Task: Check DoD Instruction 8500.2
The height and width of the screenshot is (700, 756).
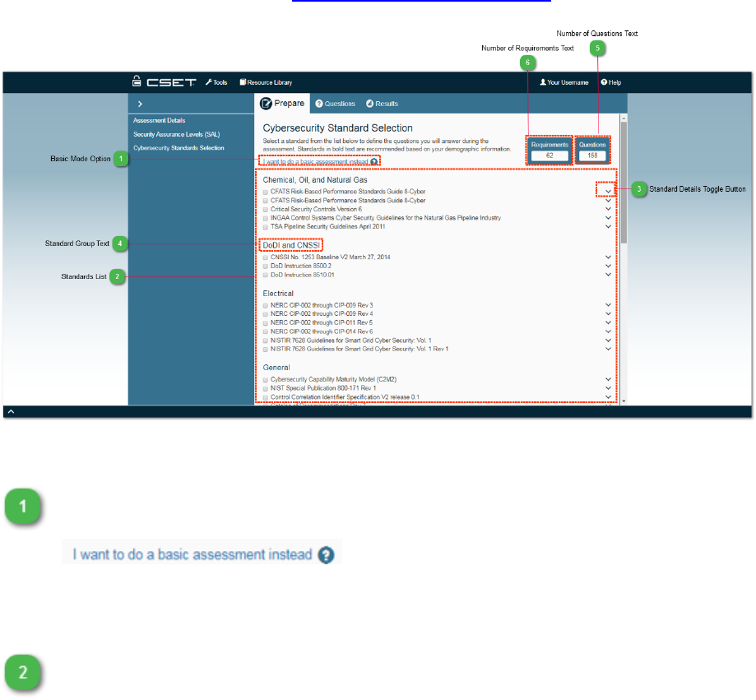Action: (266, 267)
